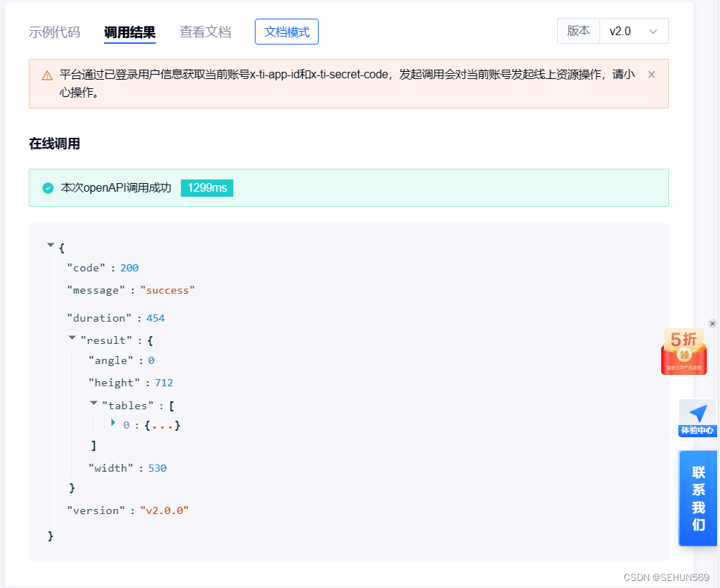Screen dimensions: 720x588
Task: Close the 5折 coupon floating widget
Action: tap(712, 323)
